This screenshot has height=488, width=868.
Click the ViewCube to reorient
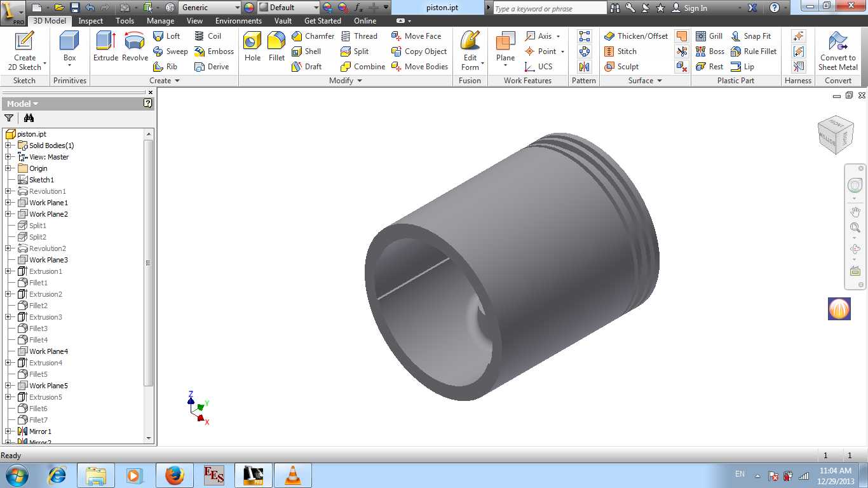pyautogui.click(x=834, y=134)
